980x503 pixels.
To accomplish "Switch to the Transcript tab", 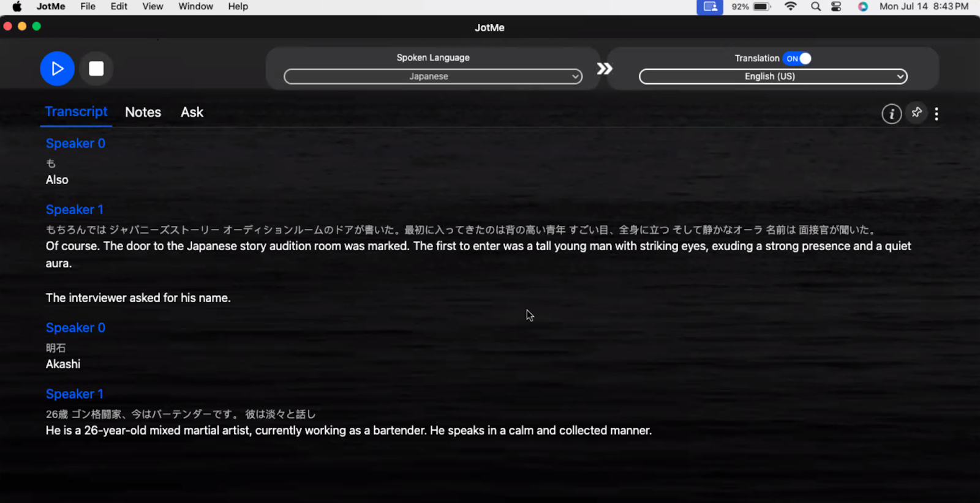I will point(76,111).
